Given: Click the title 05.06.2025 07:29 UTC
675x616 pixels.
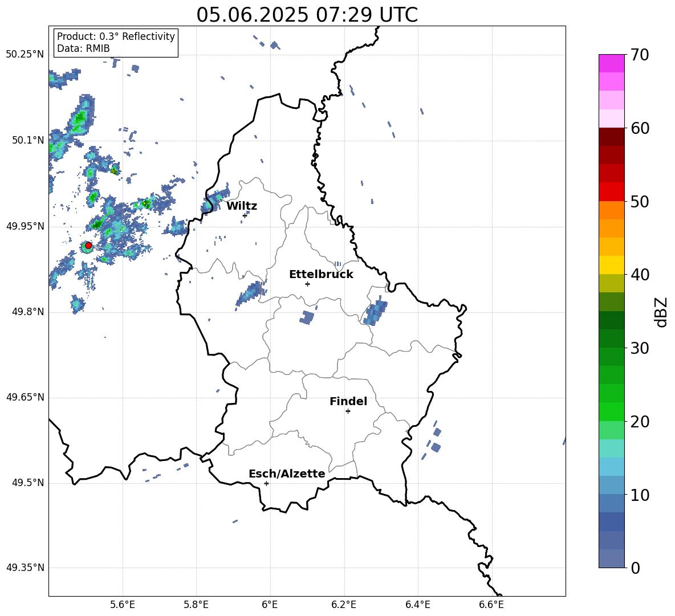Looking at the screenshot, I should [x=307, y=15].
